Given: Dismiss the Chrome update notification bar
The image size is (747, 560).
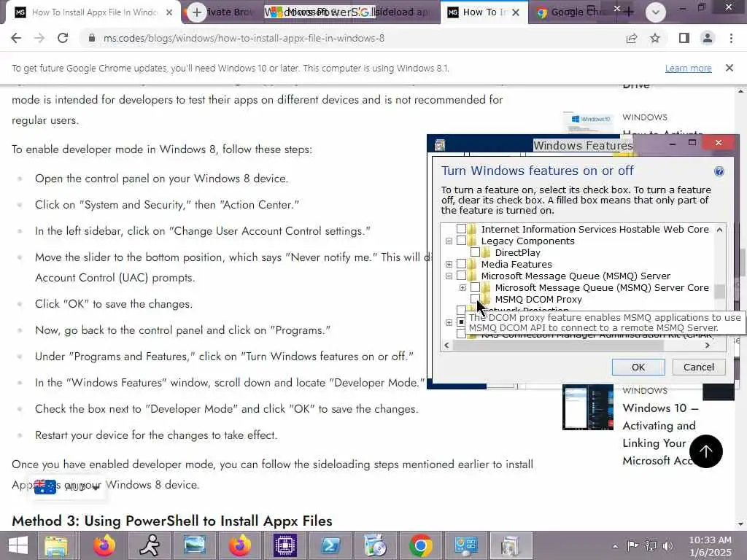Looking at the screenshot, I should click(x=729, y=68).
